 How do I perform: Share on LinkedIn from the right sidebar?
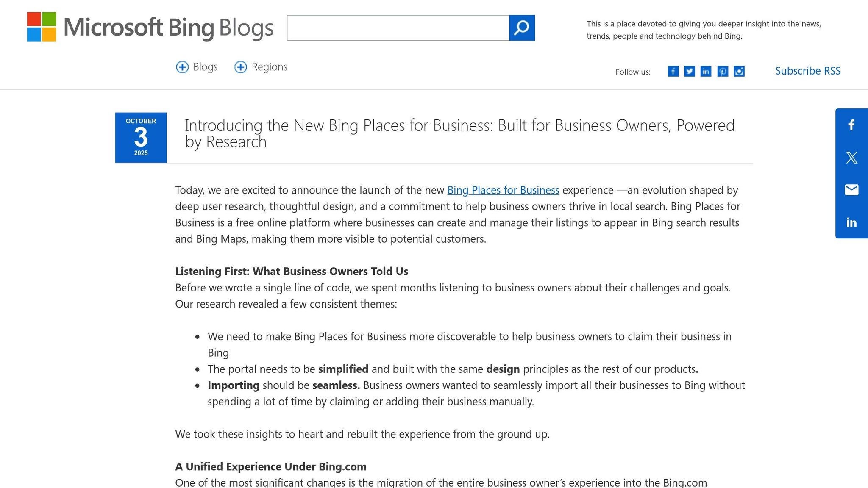(851, 222)
